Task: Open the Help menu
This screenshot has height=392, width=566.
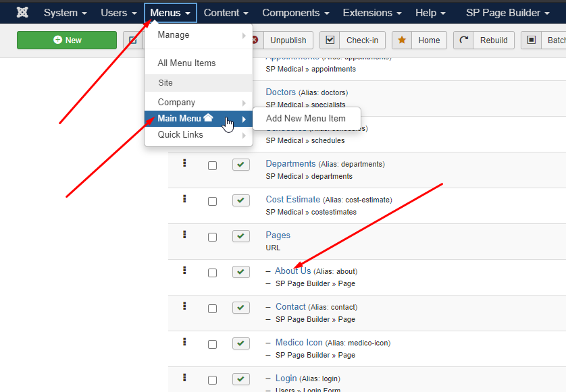Action: pos(430,13)
